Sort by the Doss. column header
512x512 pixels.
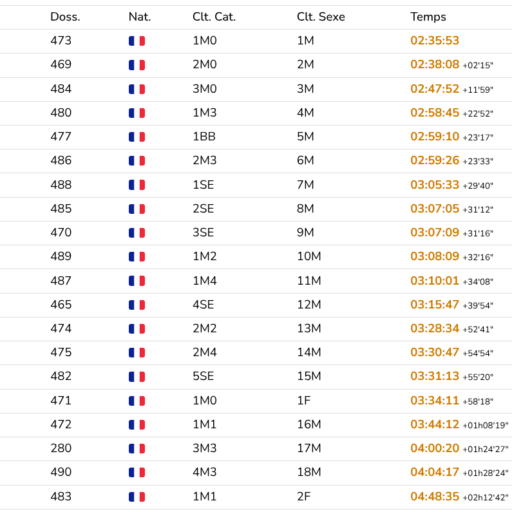click(x=65, y=17)
